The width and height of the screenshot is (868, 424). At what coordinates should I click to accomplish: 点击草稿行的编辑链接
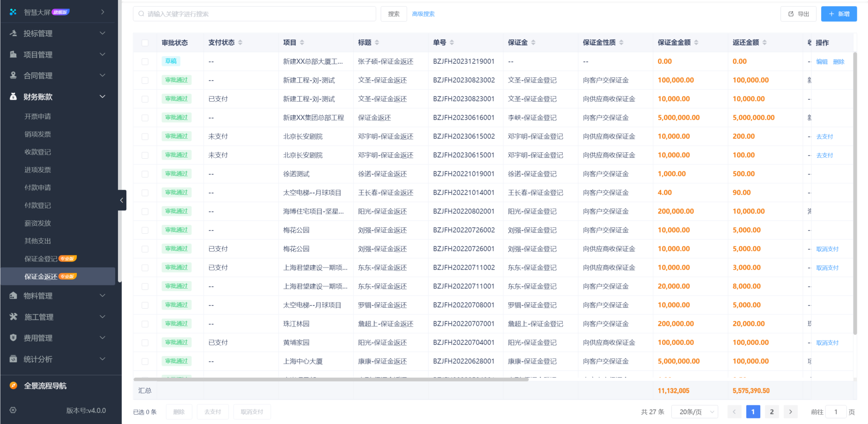tap(822, 61)
